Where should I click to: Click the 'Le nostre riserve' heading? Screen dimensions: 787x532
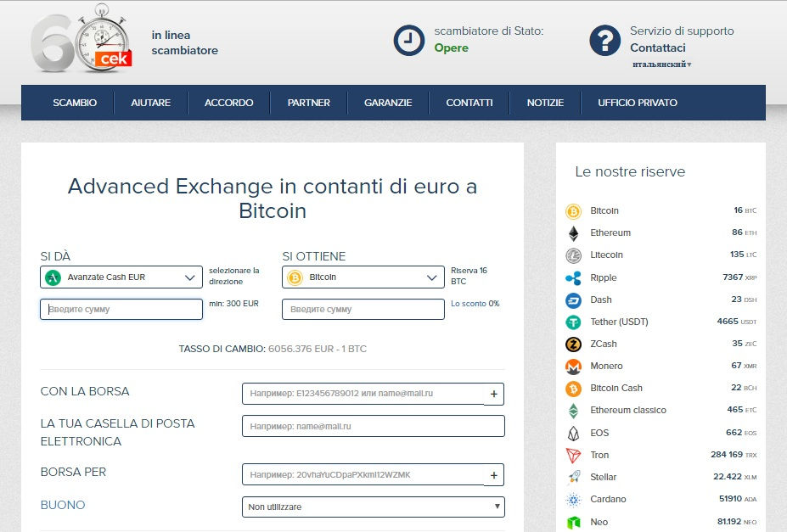click(x=630, y=172)
